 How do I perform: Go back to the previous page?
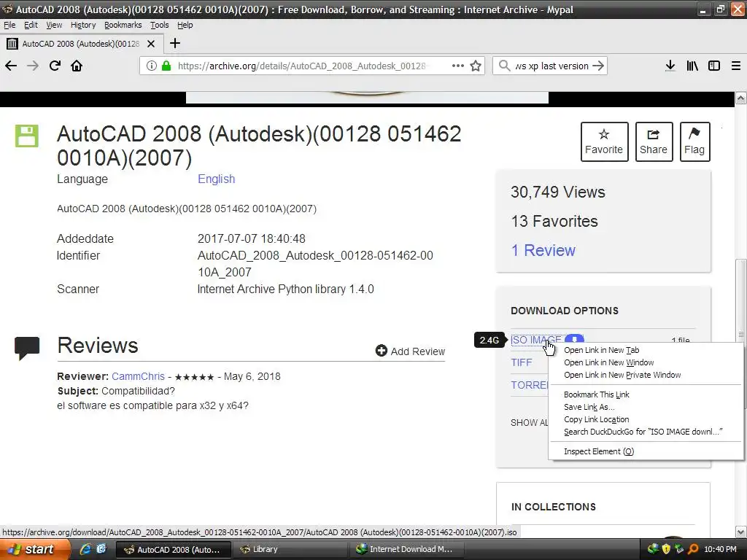pyautogui.click(x=11, y=66)
